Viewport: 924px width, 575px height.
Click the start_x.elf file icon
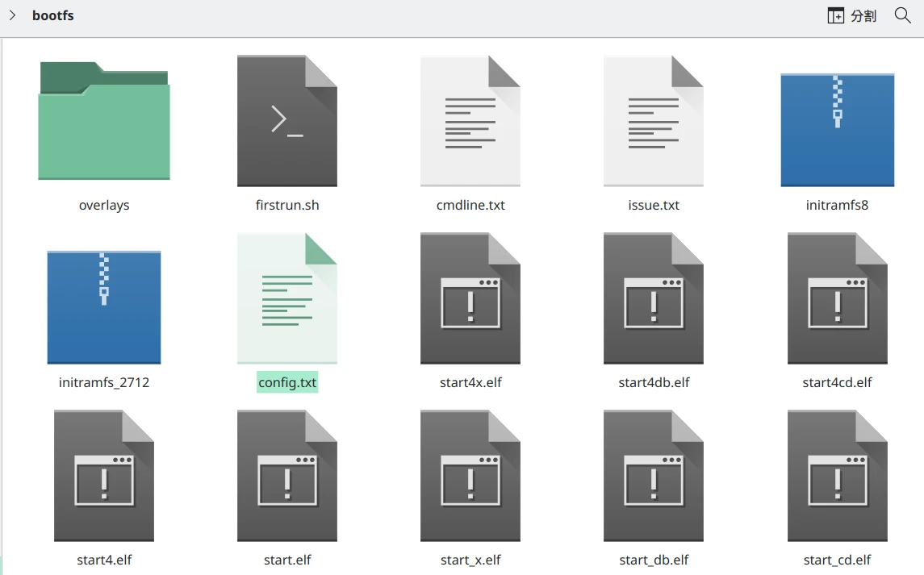point(470,476)
